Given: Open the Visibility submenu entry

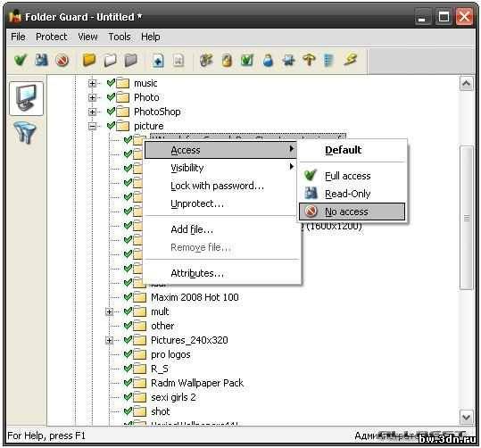Looking at the screenshot, I should (x=220, y=168).
